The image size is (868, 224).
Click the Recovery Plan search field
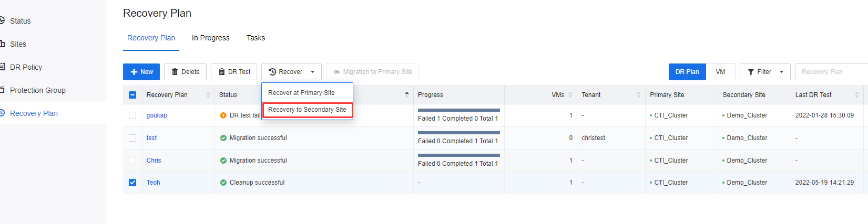(831, 72)
